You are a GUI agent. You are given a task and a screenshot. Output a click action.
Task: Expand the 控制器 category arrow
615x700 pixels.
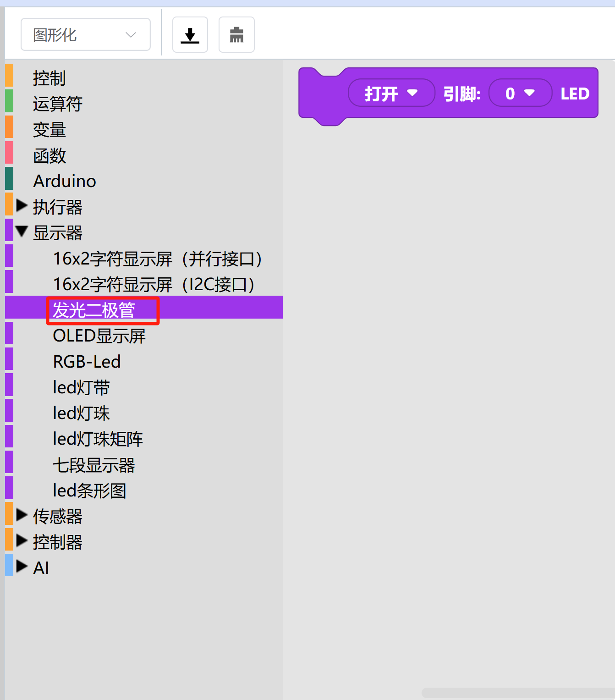22,541
